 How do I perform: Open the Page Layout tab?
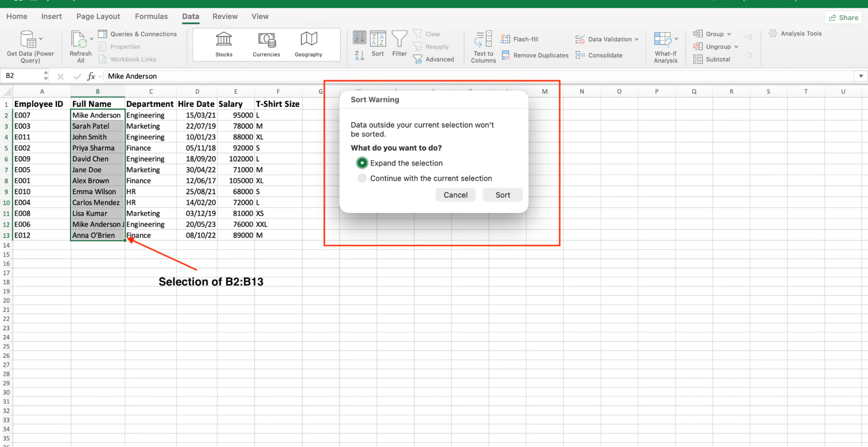(x=98, y=17)
